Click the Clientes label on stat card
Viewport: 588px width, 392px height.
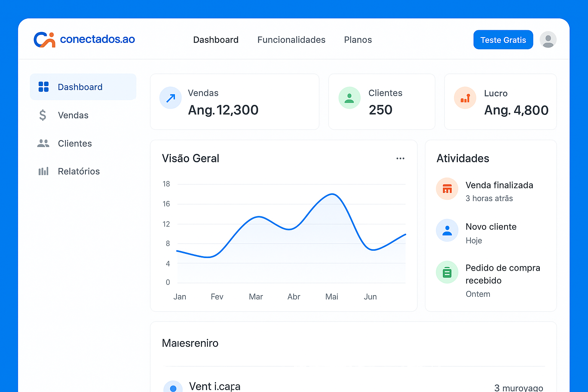click(x=385, y=93)
